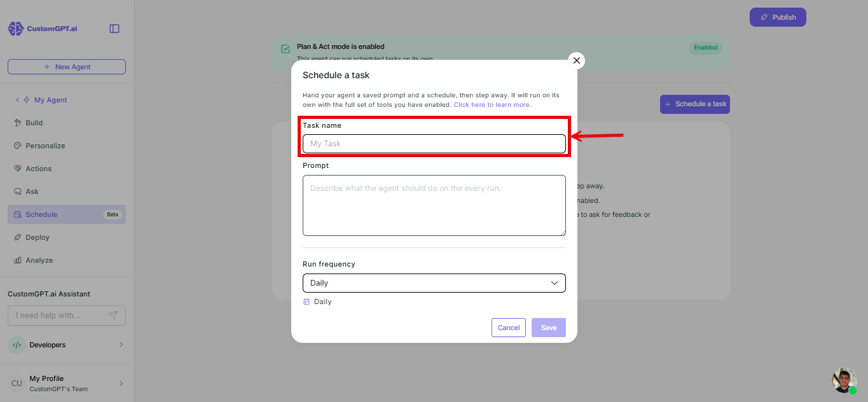Open the chat avatar widget
Viewport: 868px width, 402px height.
[x=844, y=380]
